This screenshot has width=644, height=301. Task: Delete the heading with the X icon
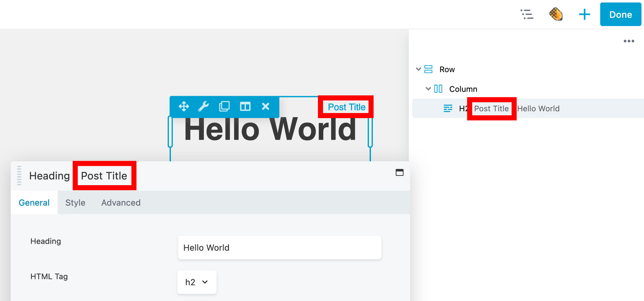[x=265, y=106]
